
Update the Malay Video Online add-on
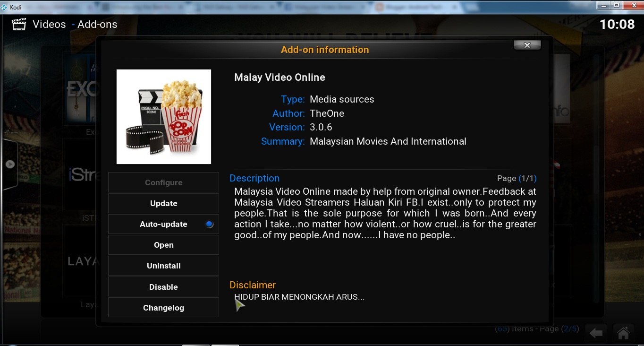(x=163, y=203)
